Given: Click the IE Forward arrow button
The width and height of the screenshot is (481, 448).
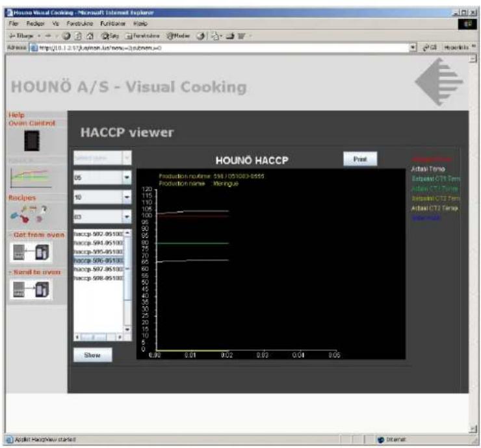Looking at the screenshot, I should [x=48, y=36].
